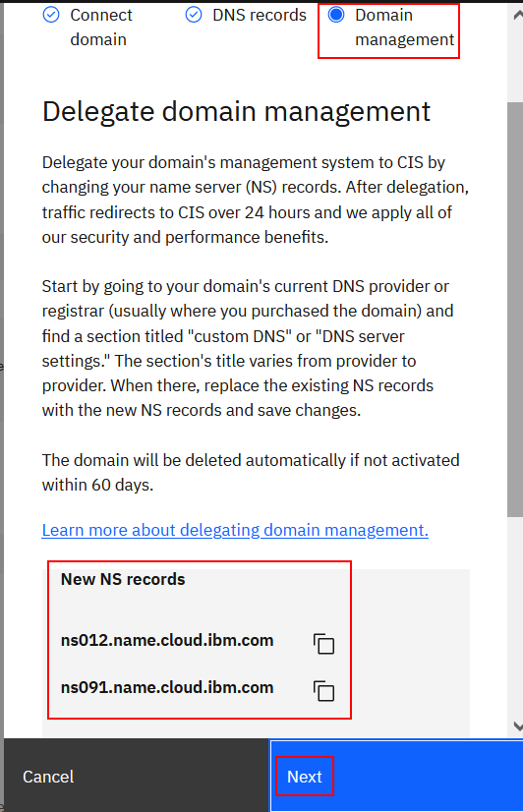
Task: Click the Delegate domain management title
Action: [236, 112]
